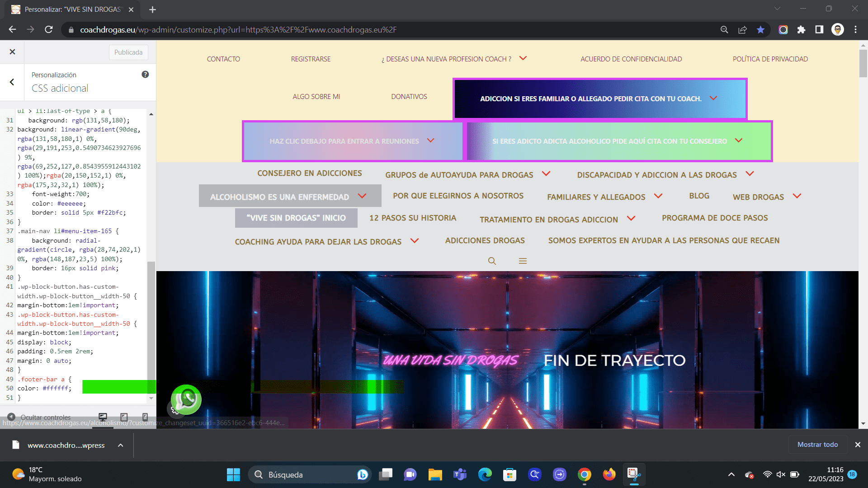Go back from CSS adicional panel
The width and height of the screenshot is (868, 488).
pyautogui.click(x=12, y=82)
